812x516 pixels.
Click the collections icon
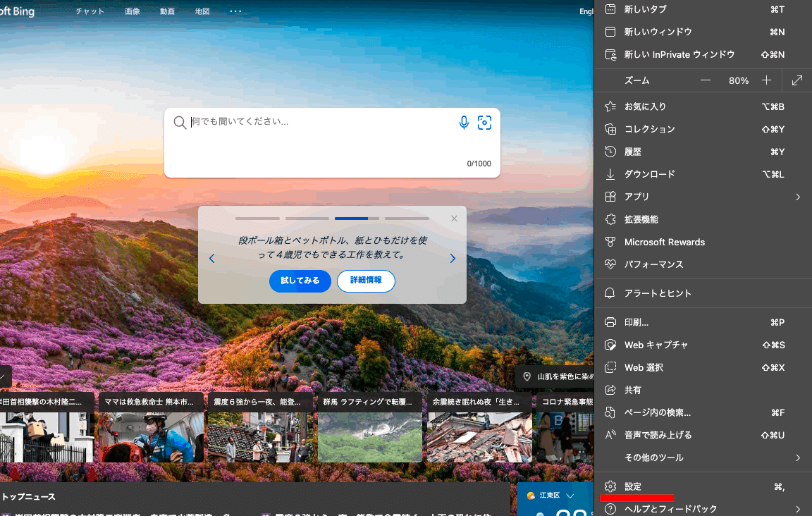click(x=610, y=129)
